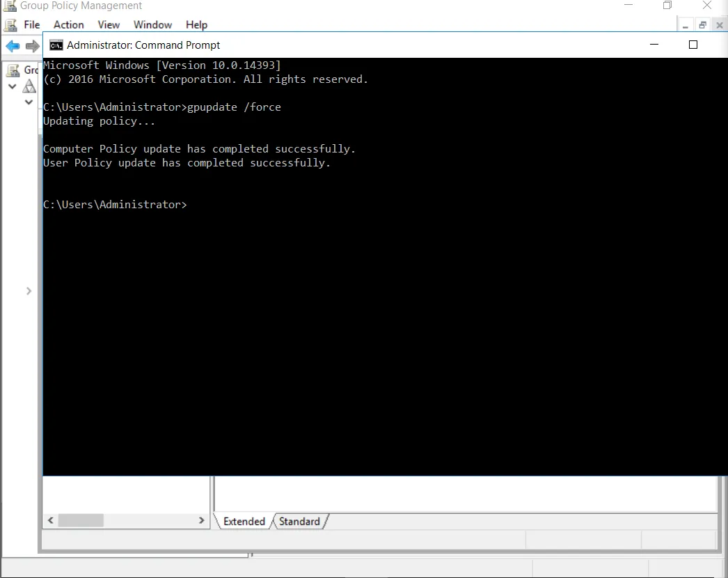Open the Action menu
The width and height of the screenshot is (728, 578).
click(x=68, y=24)
